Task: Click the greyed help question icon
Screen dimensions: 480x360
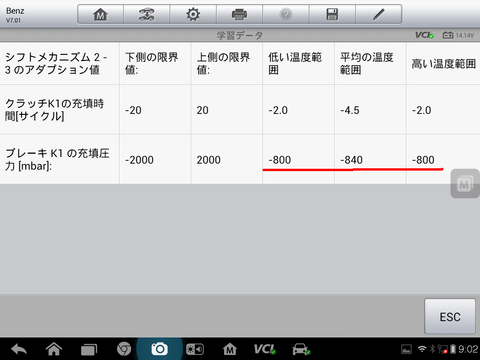Action: click(x=286, y=14)
